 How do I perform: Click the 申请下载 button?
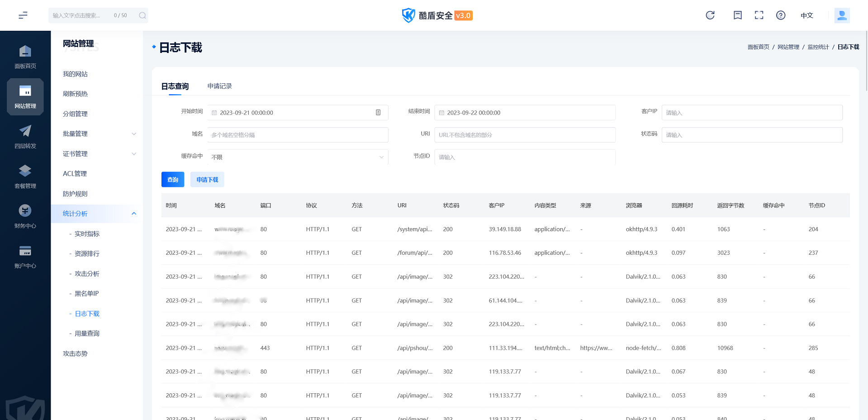click(207, 180)
